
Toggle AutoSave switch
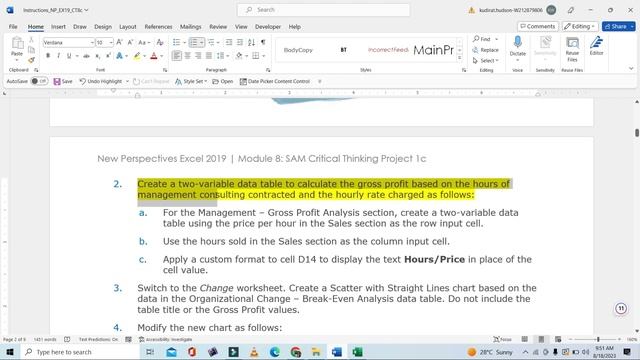pyautogui.click(x=39, y=81)
